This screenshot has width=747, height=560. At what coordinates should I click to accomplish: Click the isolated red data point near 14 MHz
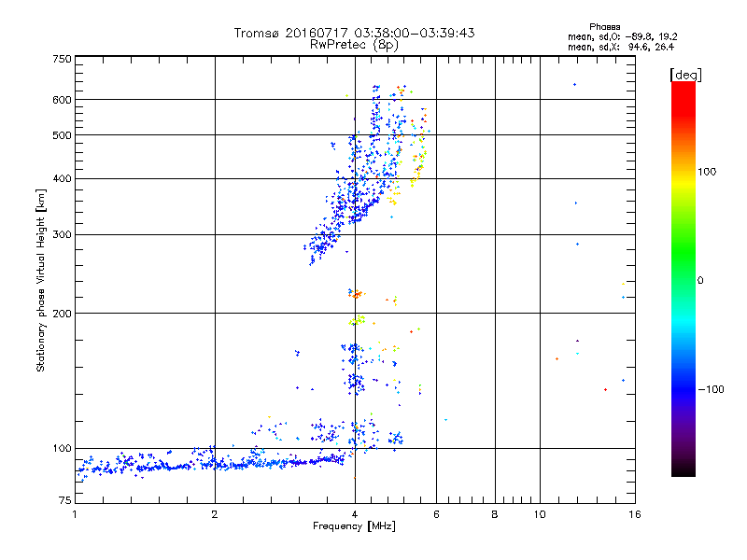coord(605,389)
